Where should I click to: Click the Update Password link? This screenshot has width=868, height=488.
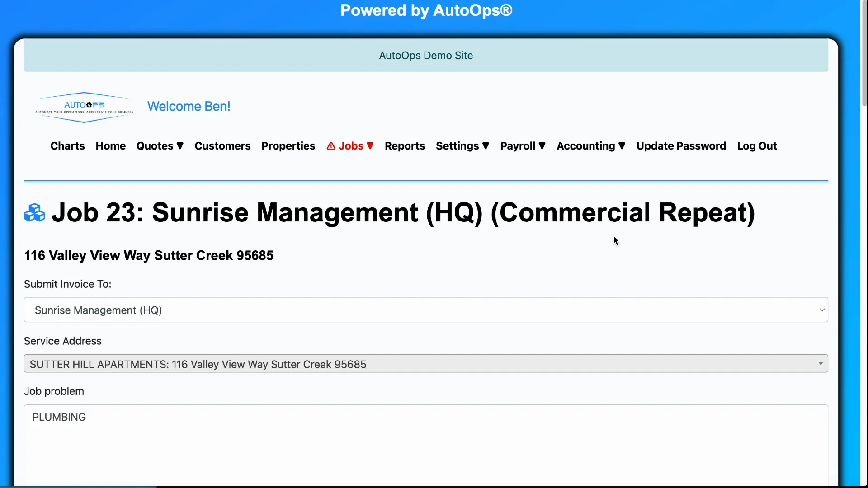[681, 145]
